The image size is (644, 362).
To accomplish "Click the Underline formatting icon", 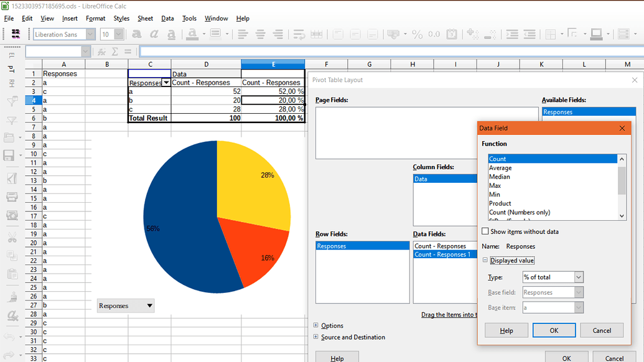I will (x=171, y=34).
